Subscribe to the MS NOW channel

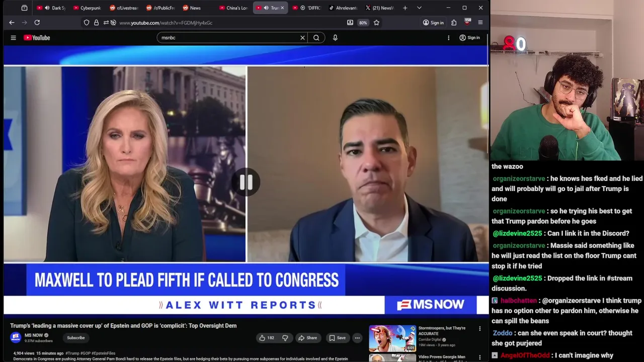click(x=75, y=338)
